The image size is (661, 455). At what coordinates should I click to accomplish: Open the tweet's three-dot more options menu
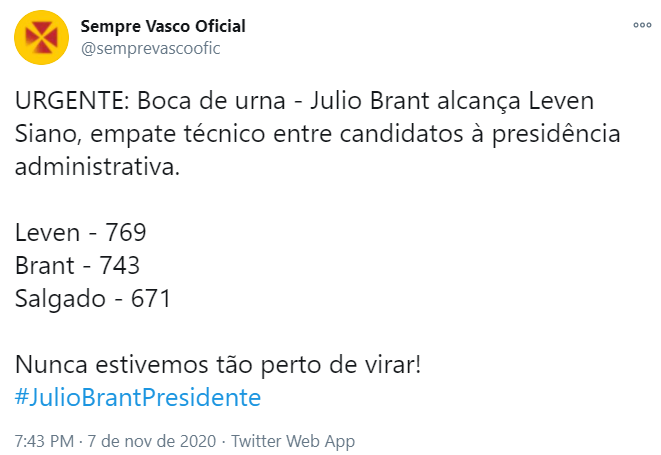pyautogui.click(x=640, y=26)
